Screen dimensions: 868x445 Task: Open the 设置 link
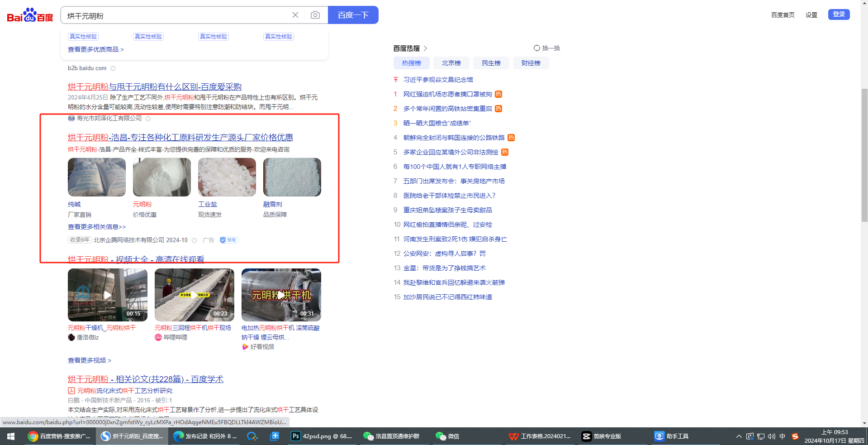pyautogui.click(x=811, y=15)
